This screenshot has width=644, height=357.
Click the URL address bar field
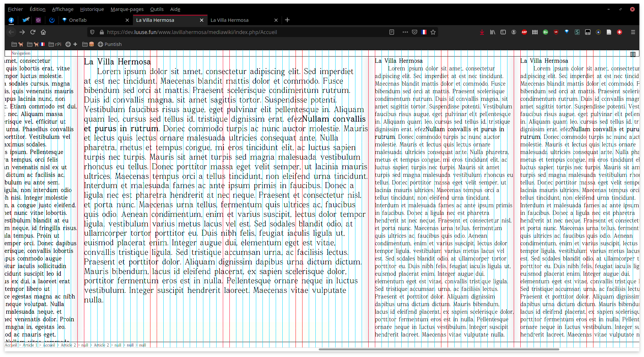pos(231,32)
